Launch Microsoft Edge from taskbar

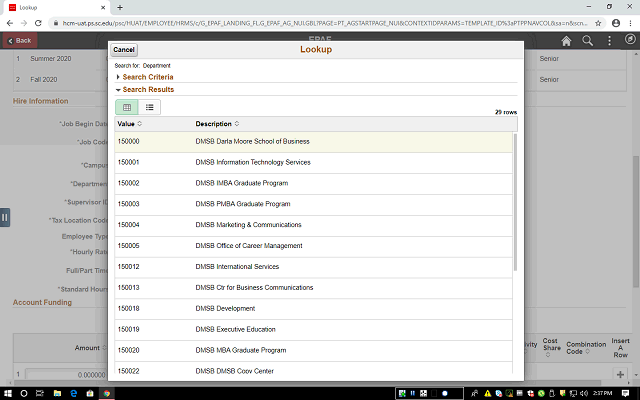pos(73,393)
